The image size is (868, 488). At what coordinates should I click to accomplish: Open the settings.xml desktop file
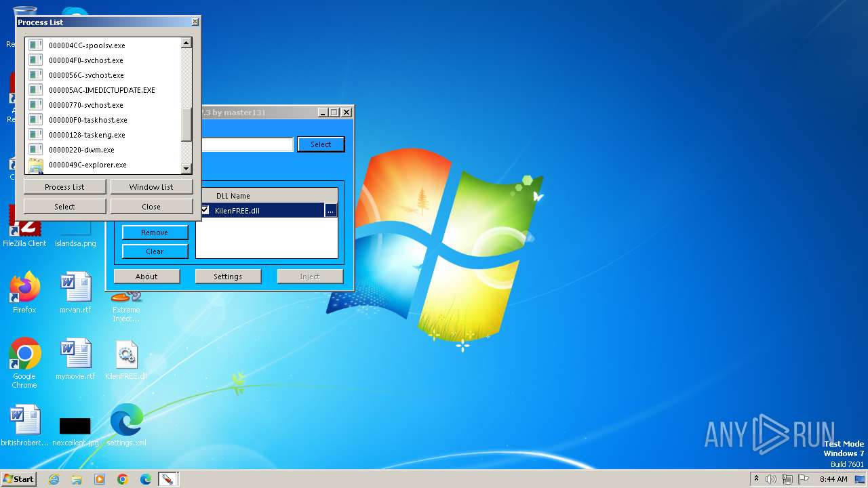(126, 426)
